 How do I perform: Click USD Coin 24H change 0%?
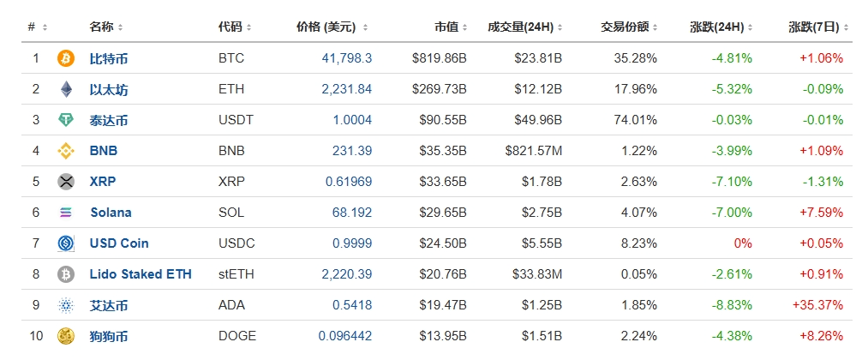click(x=743, y=243)
